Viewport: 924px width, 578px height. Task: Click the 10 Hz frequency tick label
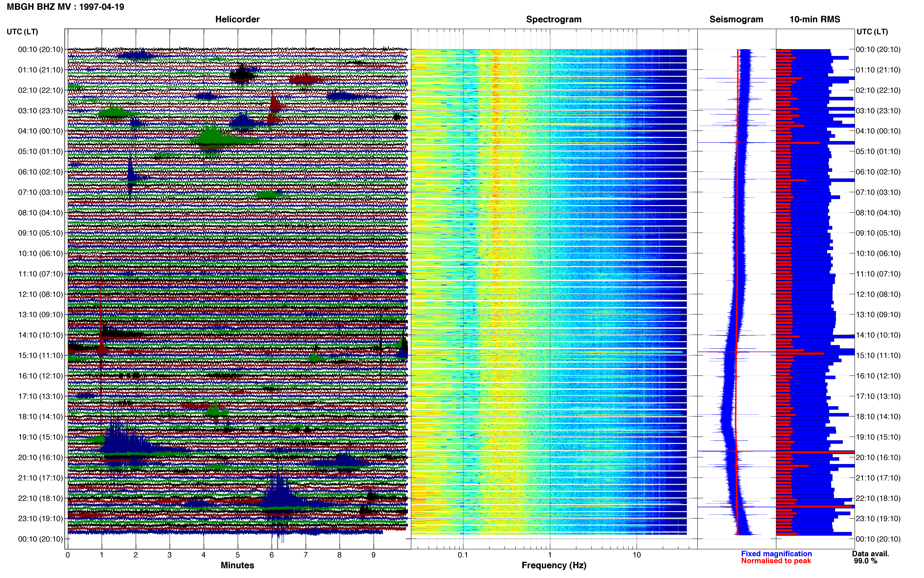(x=637, y=555)
